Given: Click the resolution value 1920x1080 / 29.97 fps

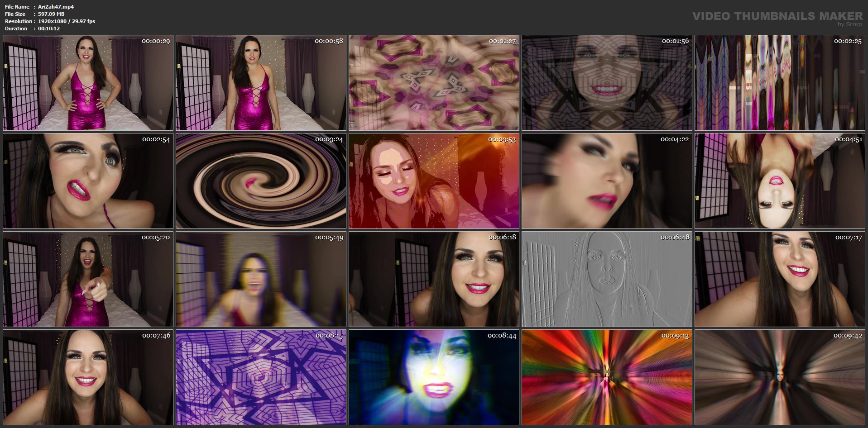Looking at the screenshot, I should point(67,21).
